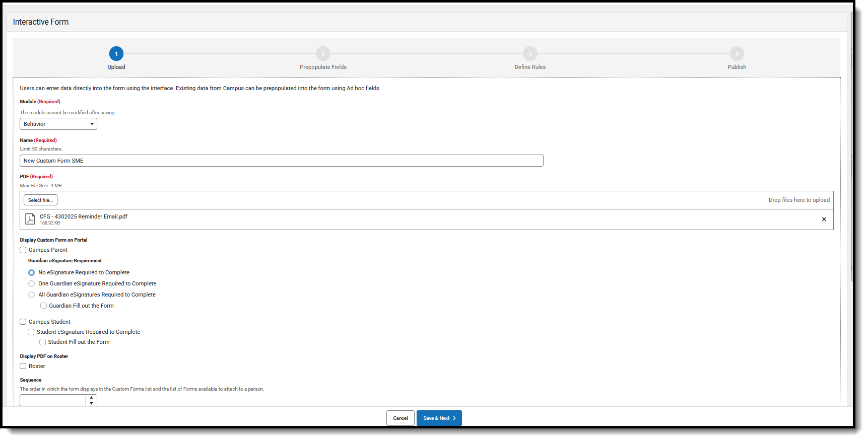
Task: Increase the Sequence value with up arrow
Action: [91, 398]
